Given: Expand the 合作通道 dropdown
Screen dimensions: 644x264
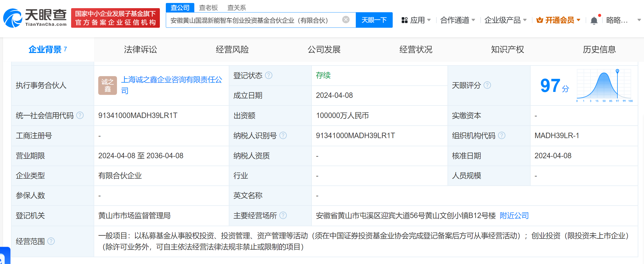Looking at the screenshot, I should pos(458,20).
